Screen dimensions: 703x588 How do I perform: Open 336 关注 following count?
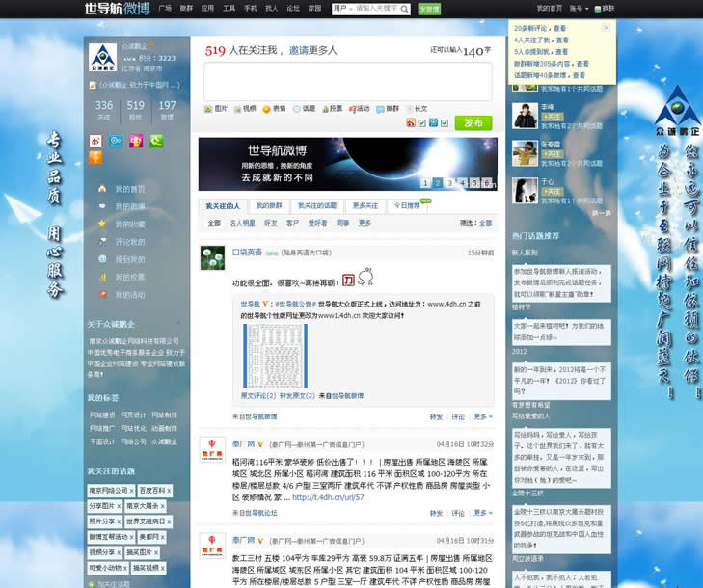(x=103, y=110)
